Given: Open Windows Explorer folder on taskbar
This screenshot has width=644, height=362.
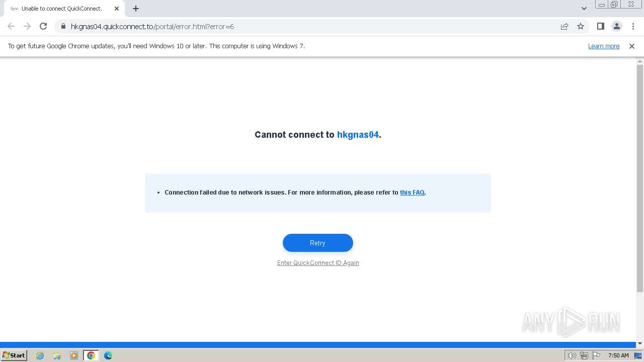Looking at the screenshot, I should [57, 355].
